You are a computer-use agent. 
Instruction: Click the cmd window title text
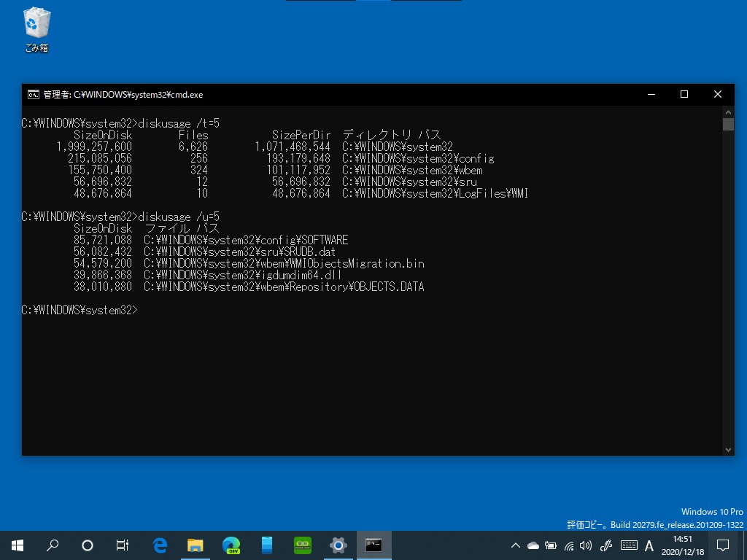pos(123,95)
